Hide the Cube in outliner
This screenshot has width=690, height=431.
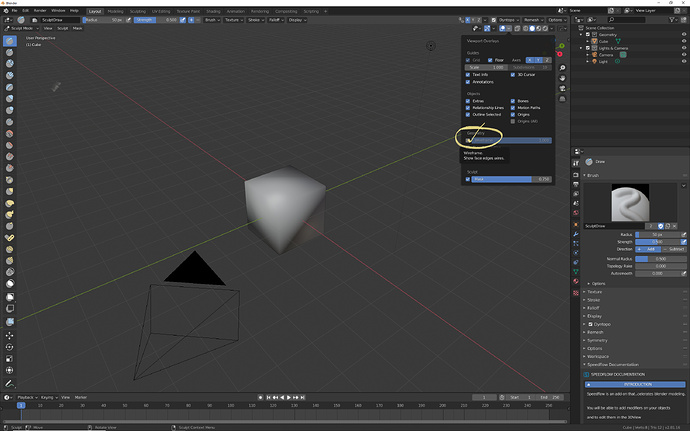tap(684, 41)
